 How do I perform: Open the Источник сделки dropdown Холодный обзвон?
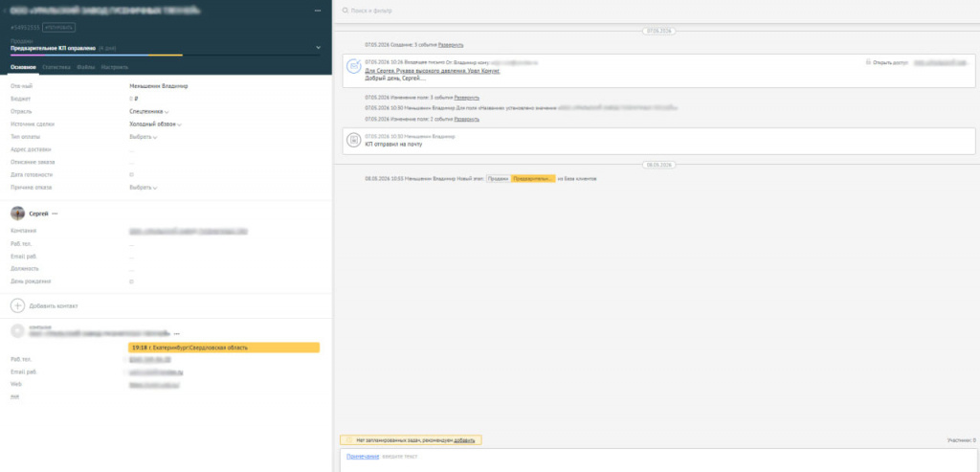point(155,124)
